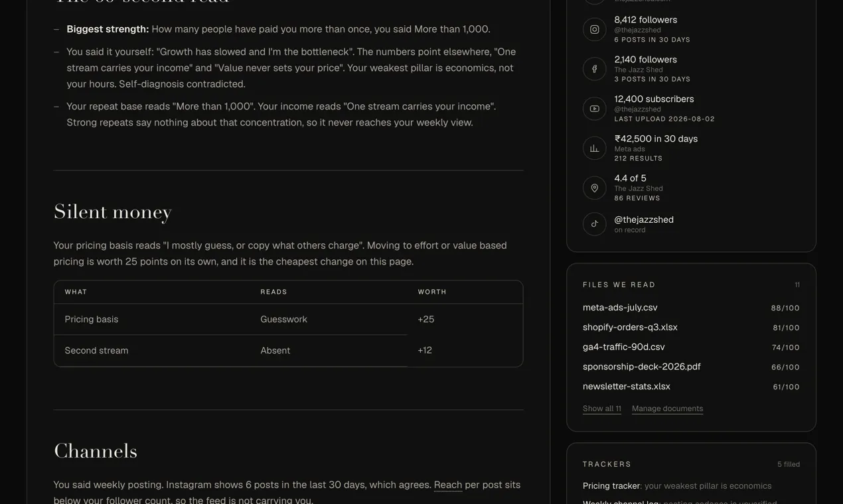This screenshot has height=504, width=843.
Task: Click the Instagram icon beside 8,412 followers
Action: pos(594,29)
